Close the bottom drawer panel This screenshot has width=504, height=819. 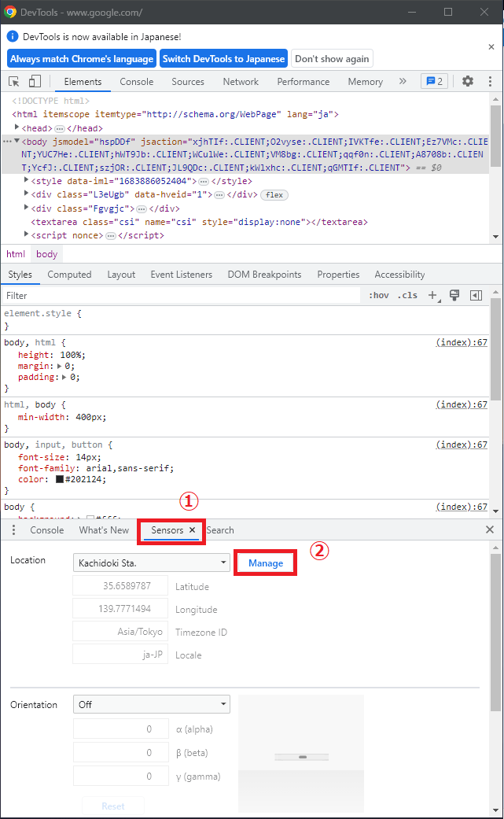(489, 529)
